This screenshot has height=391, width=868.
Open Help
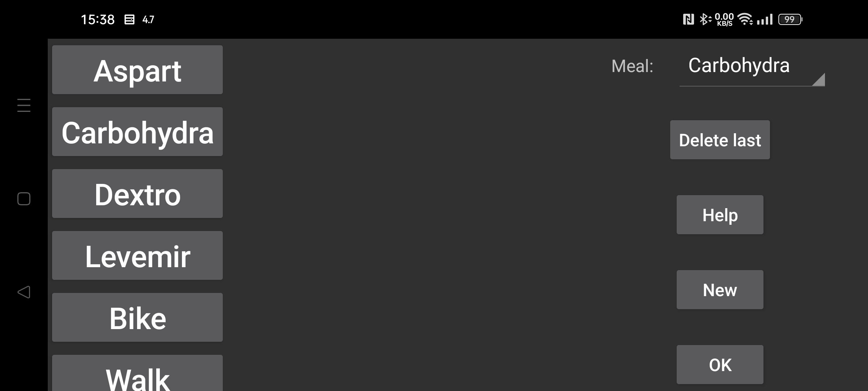point(720,215)
